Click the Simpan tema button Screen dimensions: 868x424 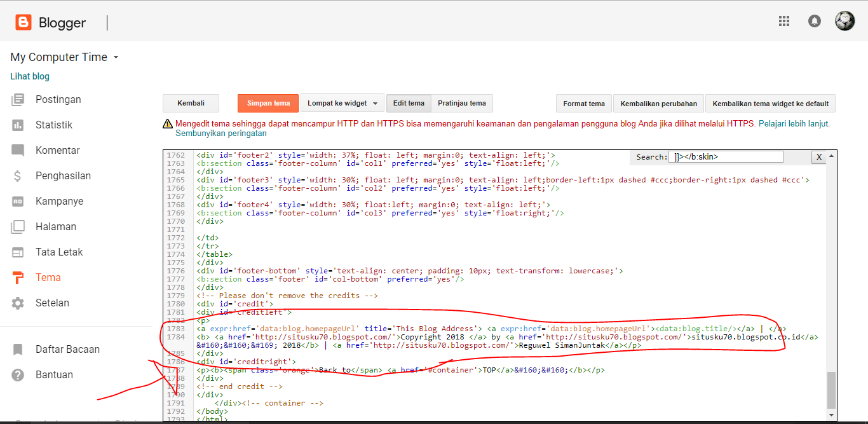(x=268, y=103)
